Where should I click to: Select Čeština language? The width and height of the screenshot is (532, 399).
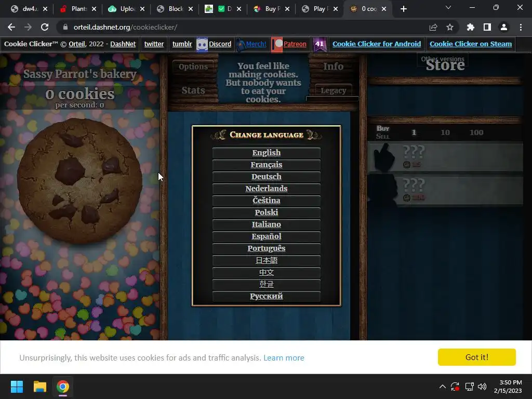(267, 200)
